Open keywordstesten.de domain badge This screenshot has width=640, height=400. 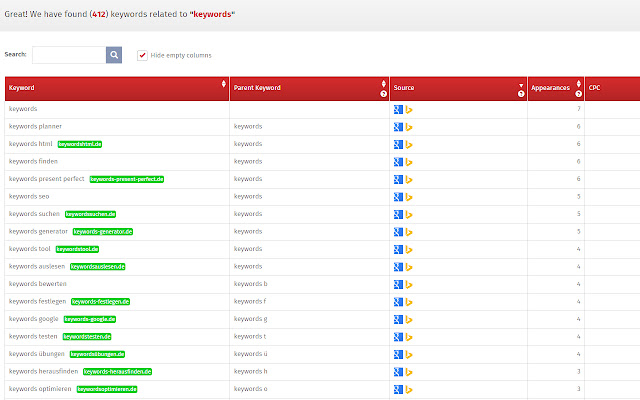pos(87,337)
